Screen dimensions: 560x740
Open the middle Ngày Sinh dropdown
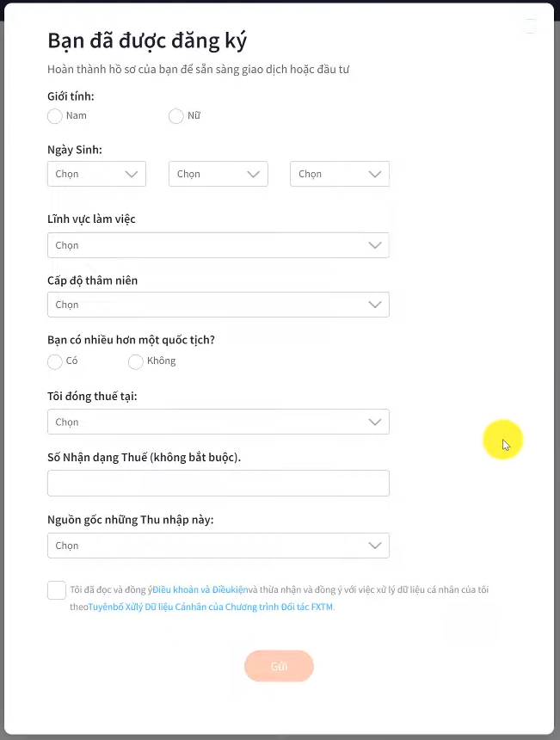(x=218, y=174)
